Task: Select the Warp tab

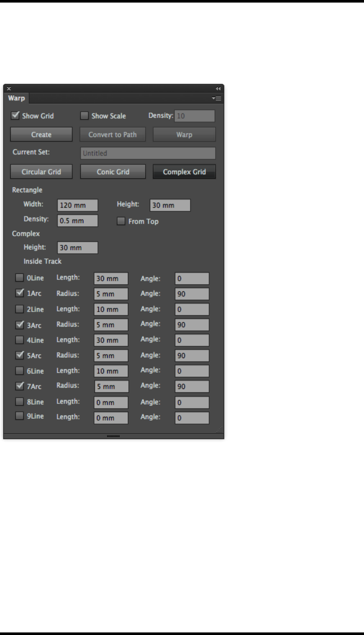Action: [x=16, y=98]
